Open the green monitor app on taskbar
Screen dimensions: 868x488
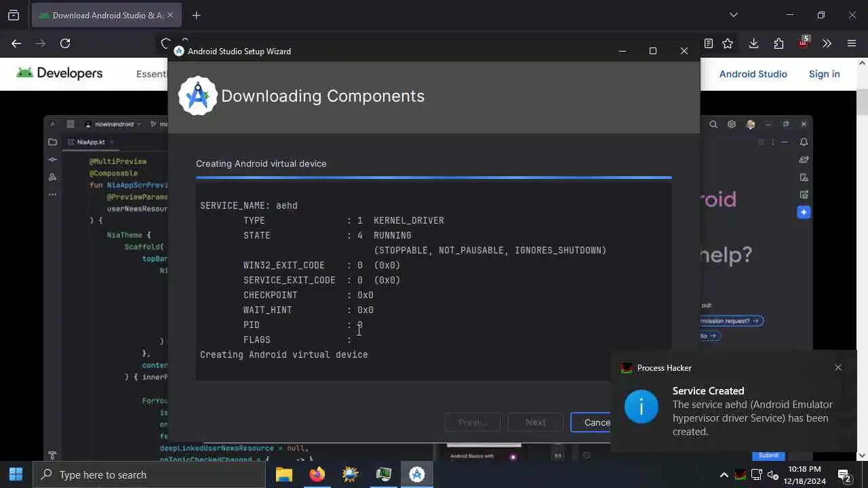383,474
